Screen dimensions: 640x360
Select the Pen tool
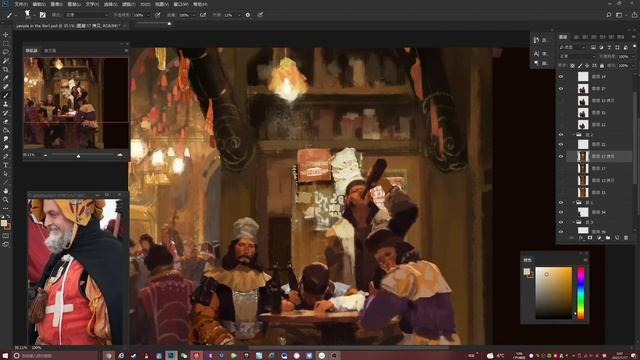(6, 156)
